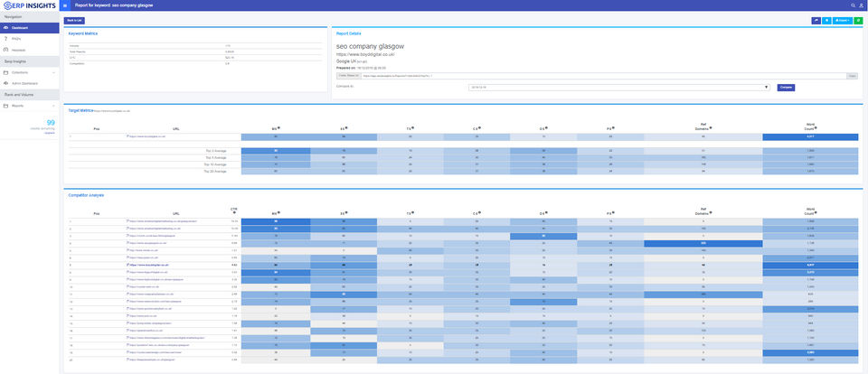Open Collections in the sidebar
The width and height of the screenshot is (868, 374).
(x=29, y=72)
